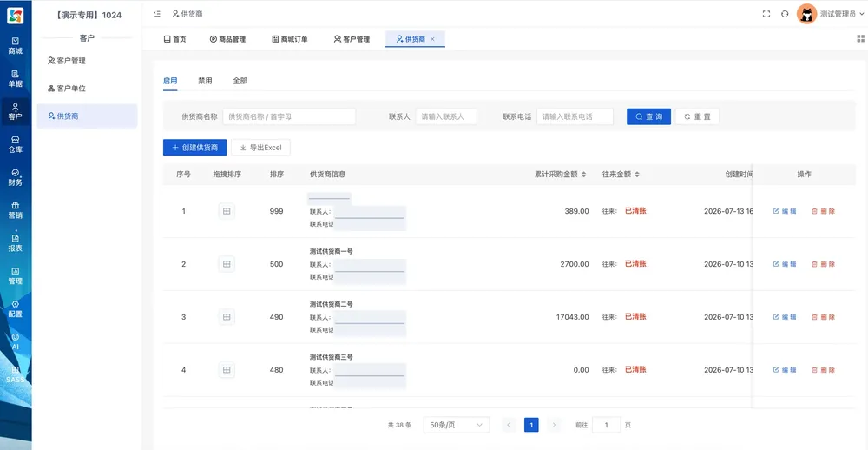Select the 启用 status filter tab
Screen dimensions: 868x450
click(170, 81)
